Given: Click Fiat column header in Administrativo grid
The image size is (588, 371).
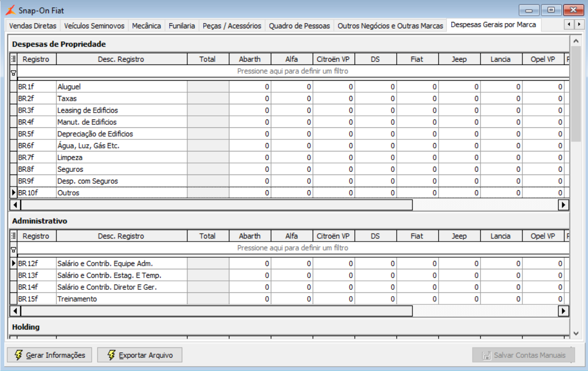Looking at the screenshot, I should click(417, 236).
